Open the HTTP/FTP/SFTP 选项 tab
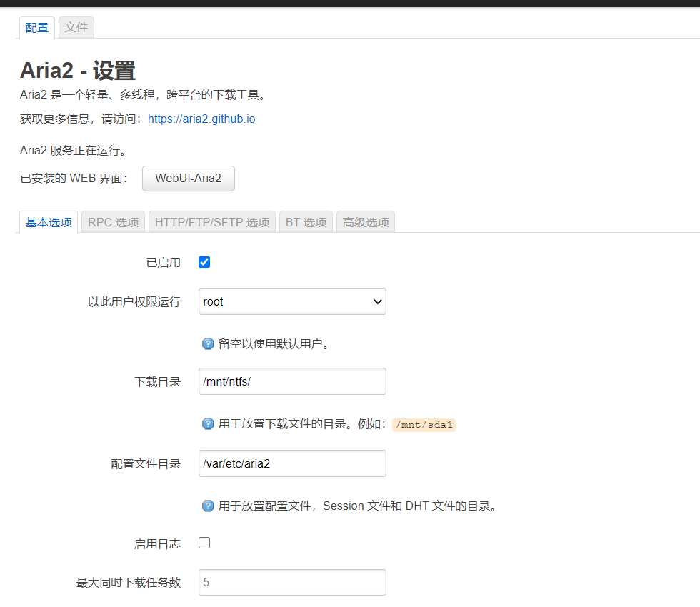The height and width of the screenshot is (607, 700). (x=211, y=222)
